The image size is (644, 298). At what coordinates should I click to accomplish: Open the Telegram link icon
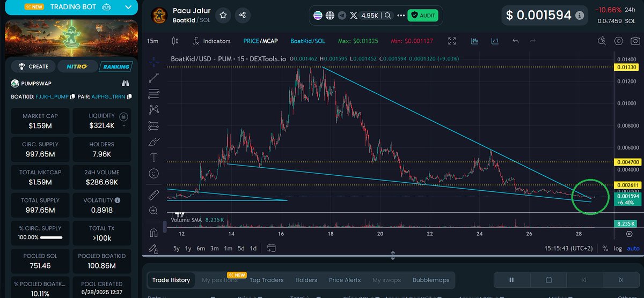pyautogui.click(x=342, y=16)
